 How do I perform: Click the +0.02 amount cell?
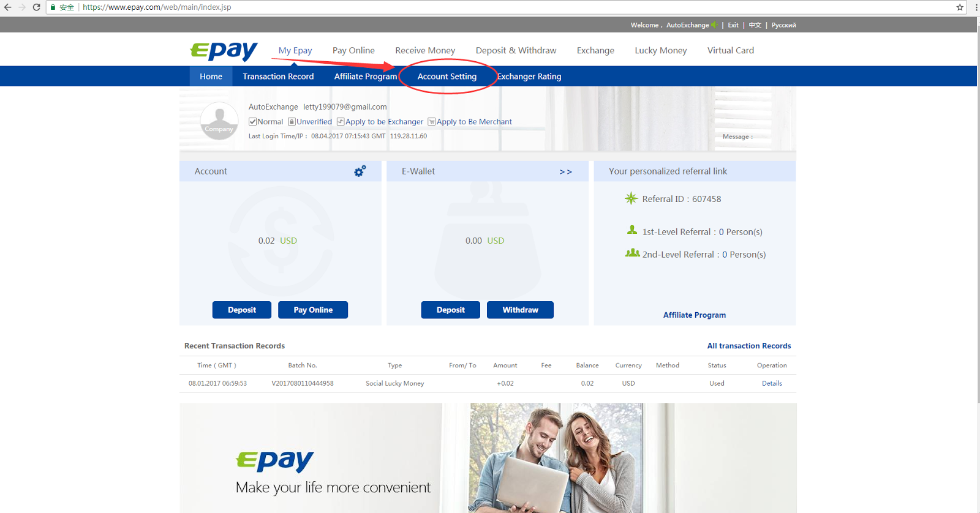[x=505, y=383]
